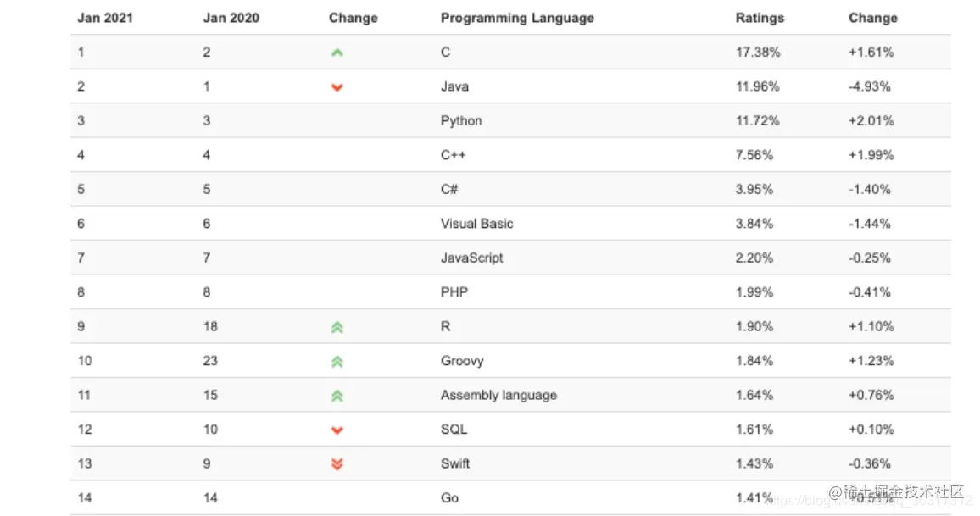Click the Visual Basic language entry
The height and width of the screenshot is (516, 980).
[x=476, y=224]
